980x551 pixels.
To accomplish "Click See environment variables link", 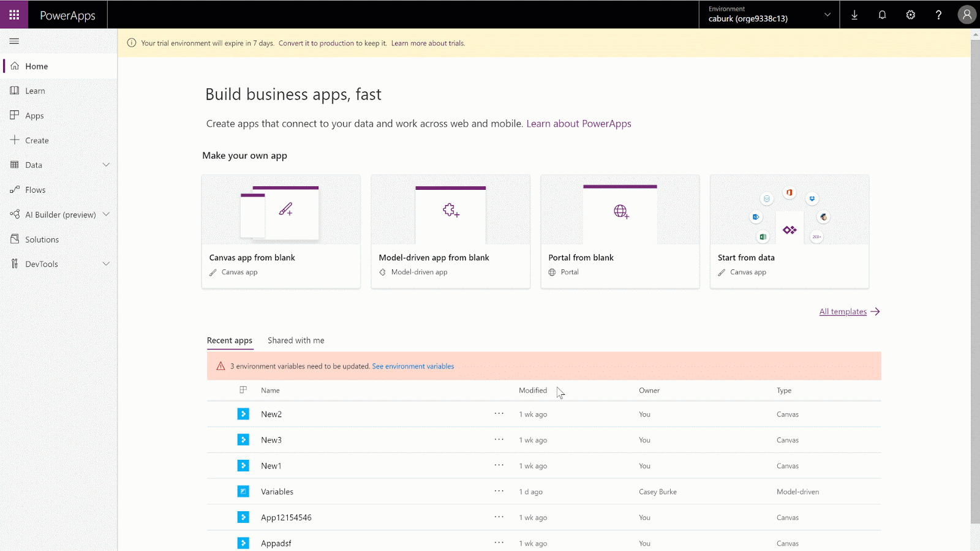I will 413,366.
